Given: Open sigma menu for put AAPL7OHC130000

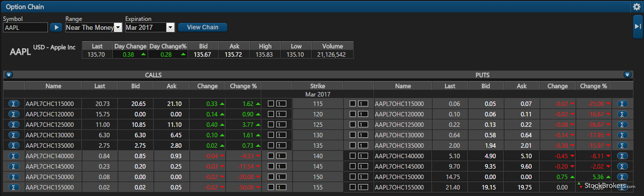Looking at the screenshot, I should pos(623,135).
